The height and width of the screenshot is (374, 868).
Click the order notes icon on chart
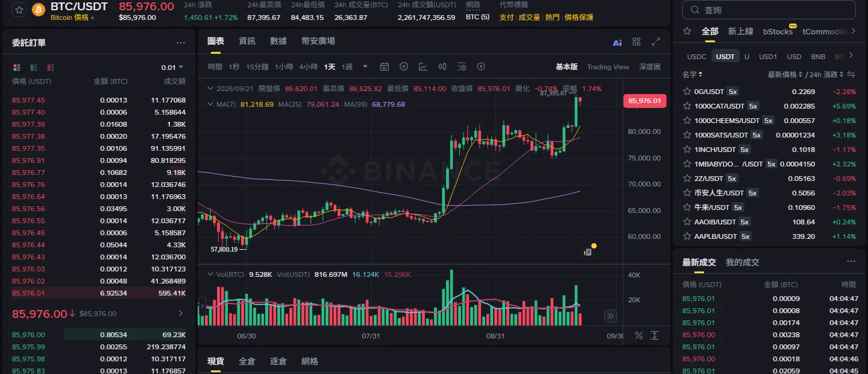click(588, 252)
